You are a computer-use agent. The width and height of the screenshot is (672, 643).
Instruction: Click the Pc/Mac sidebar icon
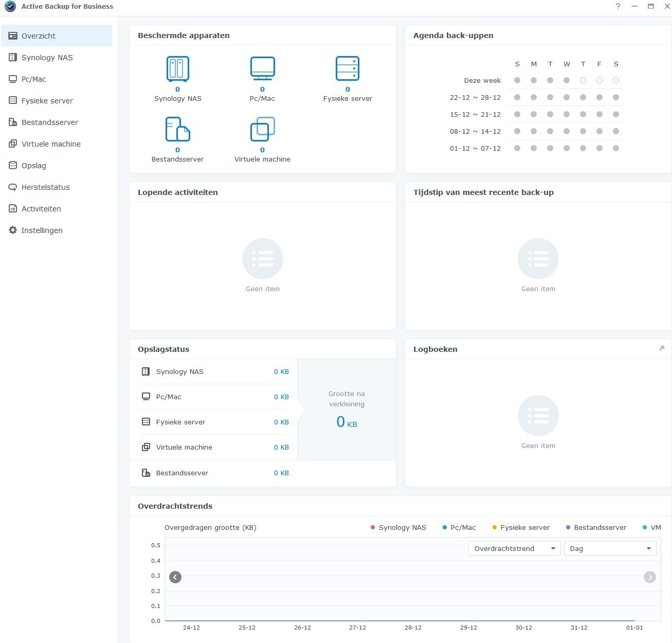click(x=13, y=79)
